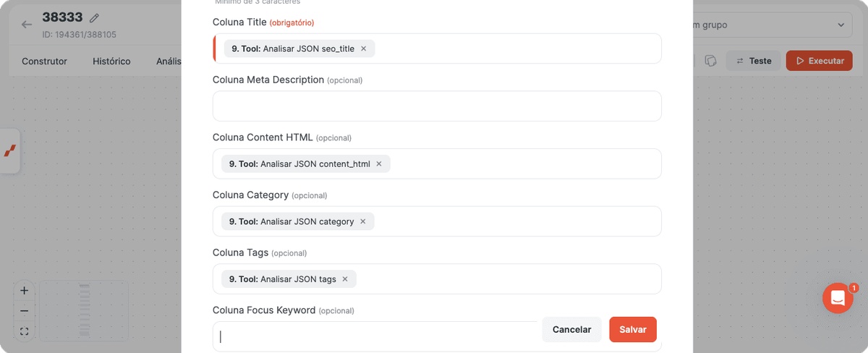Image resolution: width=868 pixels, height=353 pixels.
Task: Switch to the Construtor tab
Action: click(x=44, y=61)
